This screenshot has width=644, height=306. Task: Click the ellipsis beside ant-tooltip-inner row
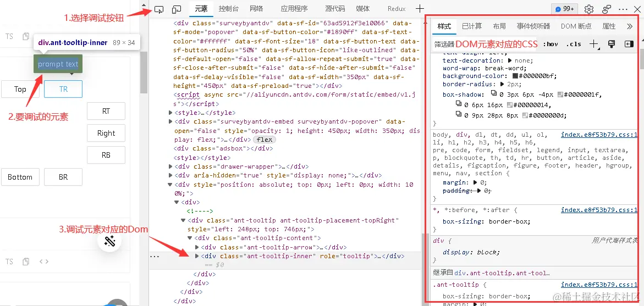(x=155, y=256)
